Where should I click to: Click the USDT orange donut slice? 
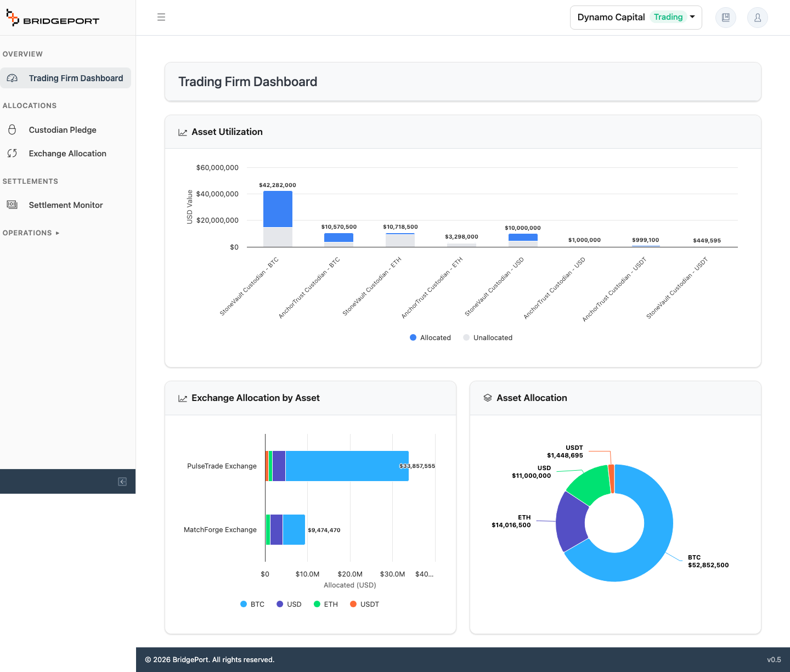pos(612,479)
